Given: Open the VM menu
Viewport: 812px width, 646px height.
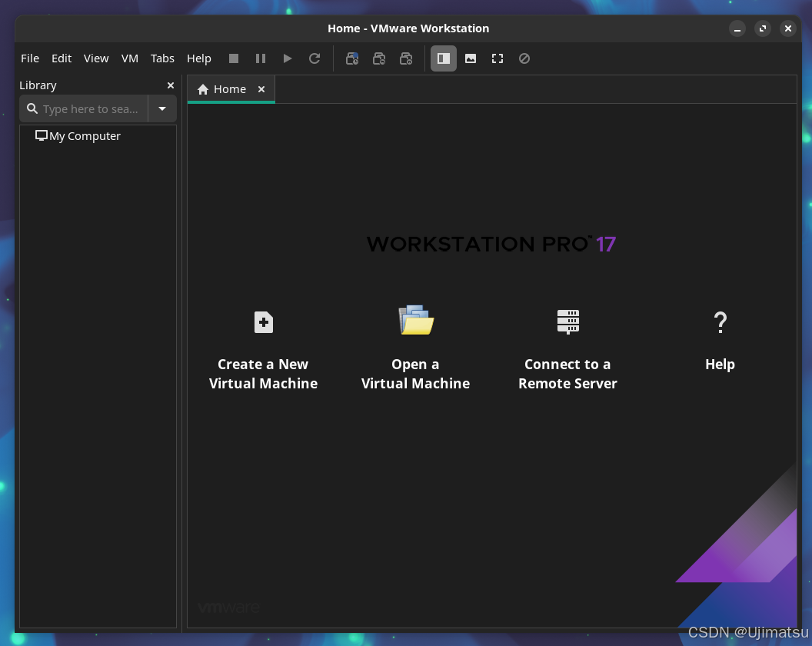Looking at the screenshot, I should [129, 58].
